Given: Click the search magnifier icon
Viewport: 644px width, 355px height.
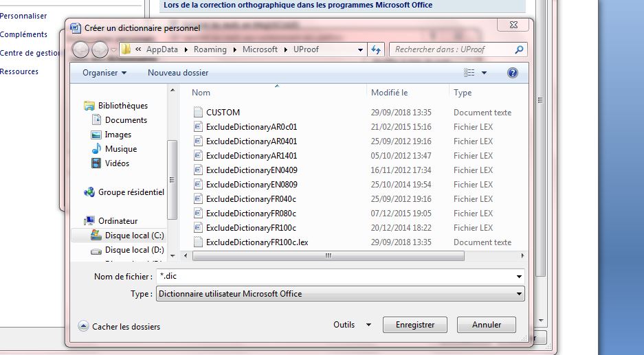Looking at the screenshot, I should point(519,49).
